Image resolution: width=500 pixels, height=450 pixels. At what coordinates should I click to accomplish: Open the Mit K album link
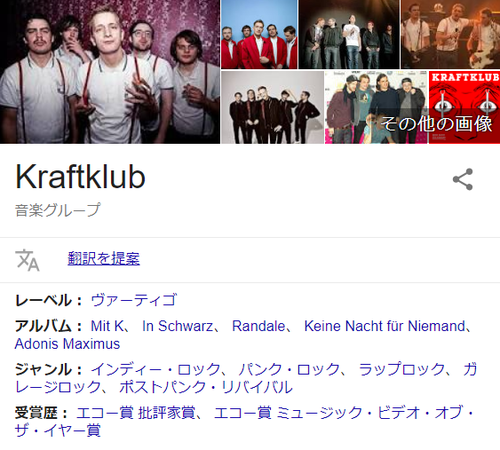pyautogui.click(x=107, y=326)
